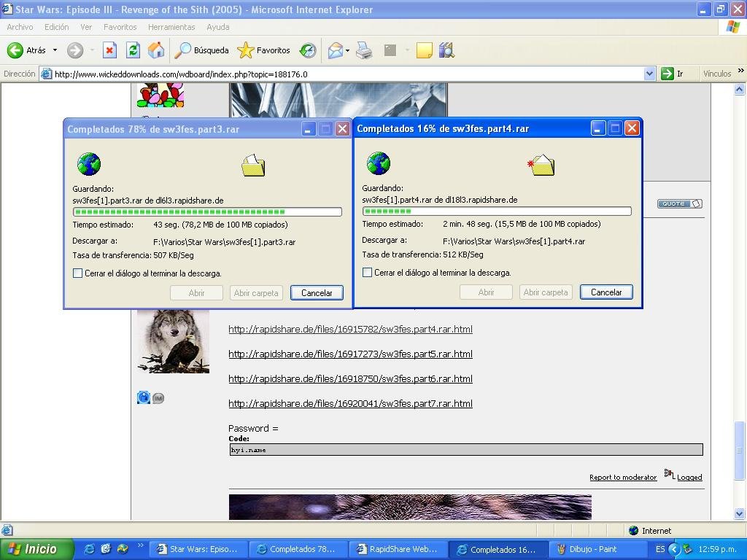747x560 pixels.
Task: Expand quick launch overflow chevron
Action: pyautogui.click(x=141, y=545)
